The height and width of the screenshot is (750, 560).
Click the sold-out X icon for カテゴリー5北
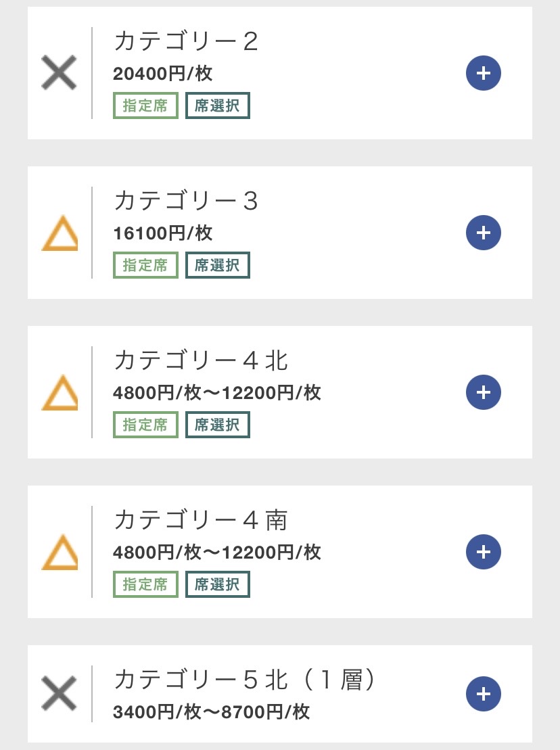(60, 694)
